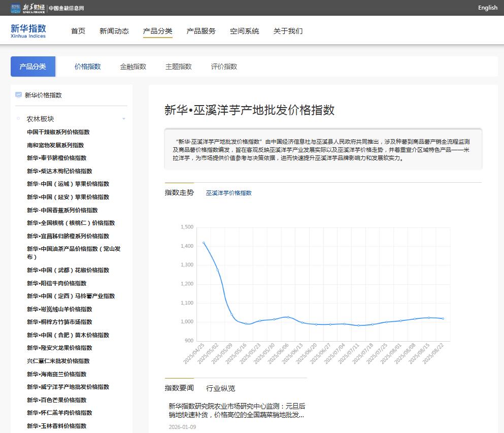Select the 巫溪洋芋价格指数 chart tab
504x433 pixels.
(x=228, y=193)
